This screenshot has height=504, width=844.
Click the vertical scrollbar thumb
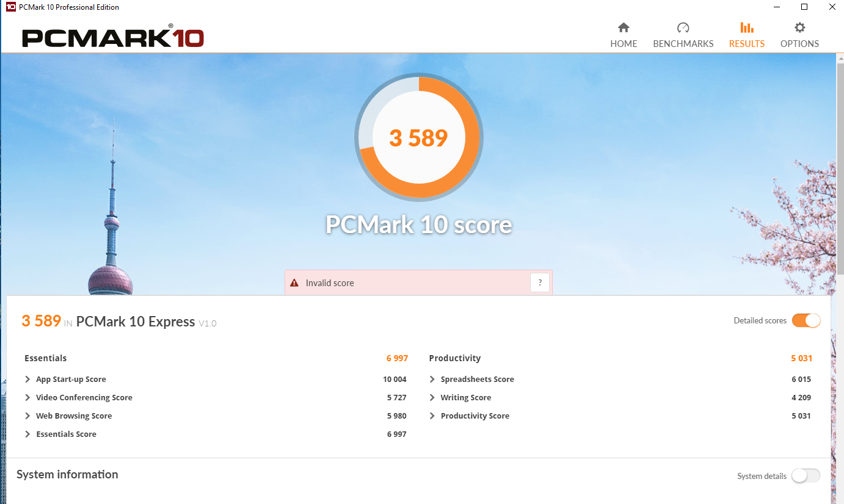tap(840, 168)
